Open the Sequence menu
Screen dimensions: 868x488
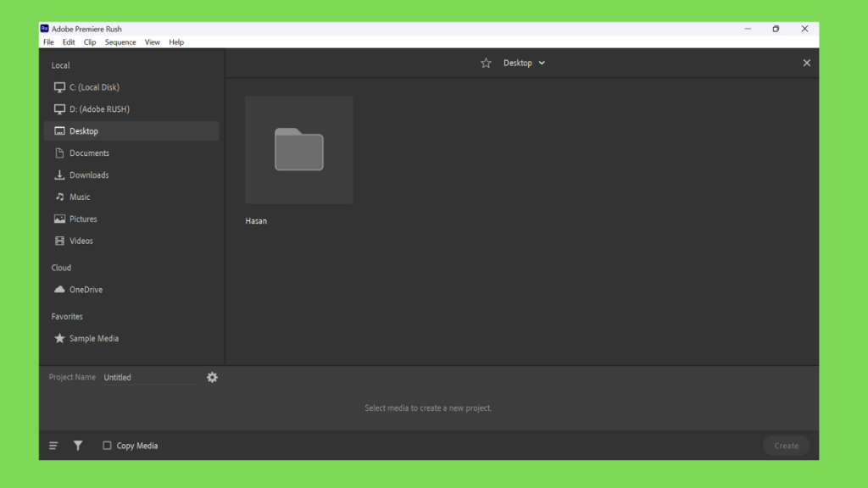coord(120,42)
